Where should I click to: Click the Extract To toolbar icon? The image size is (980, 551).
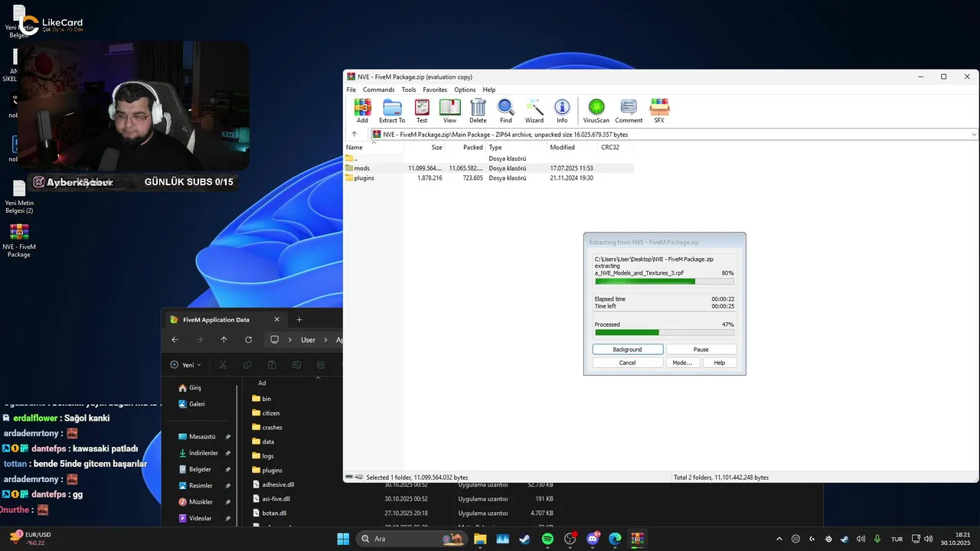(392, 111)
